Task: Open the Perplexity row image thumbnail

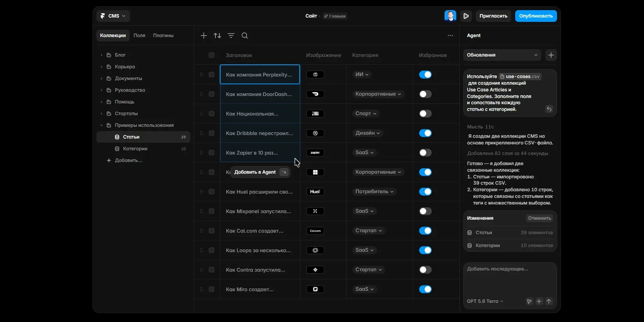Action: click(315, 75)
